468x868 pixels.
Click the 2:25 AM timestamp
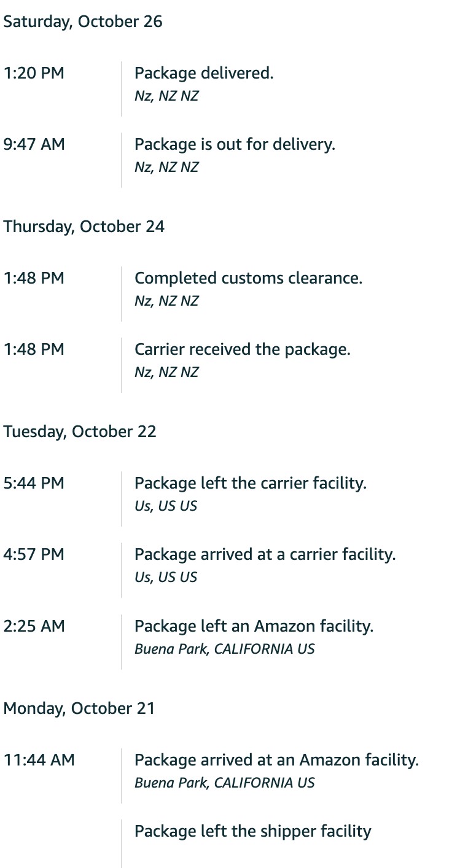click(34, 626)
